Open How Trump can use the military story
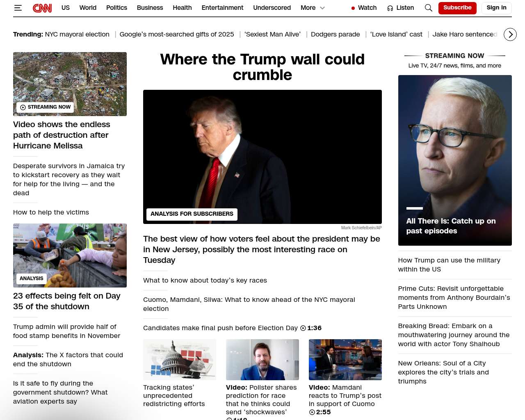This screenshot has width=525, height=420. point(449,265)
